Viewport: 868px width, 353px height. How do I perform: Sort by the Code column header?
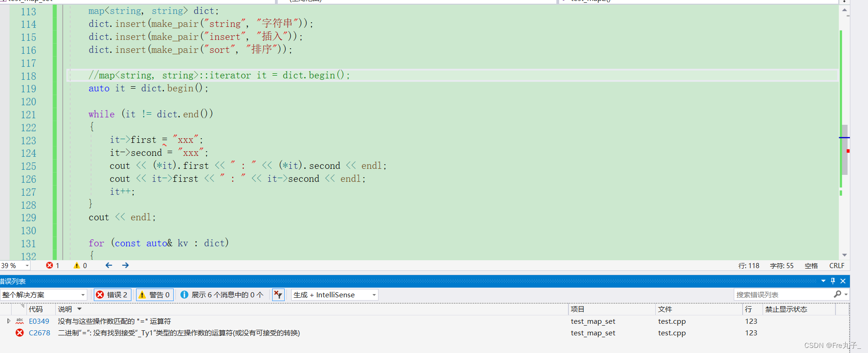pyautogui.click(x=36, y=309)
